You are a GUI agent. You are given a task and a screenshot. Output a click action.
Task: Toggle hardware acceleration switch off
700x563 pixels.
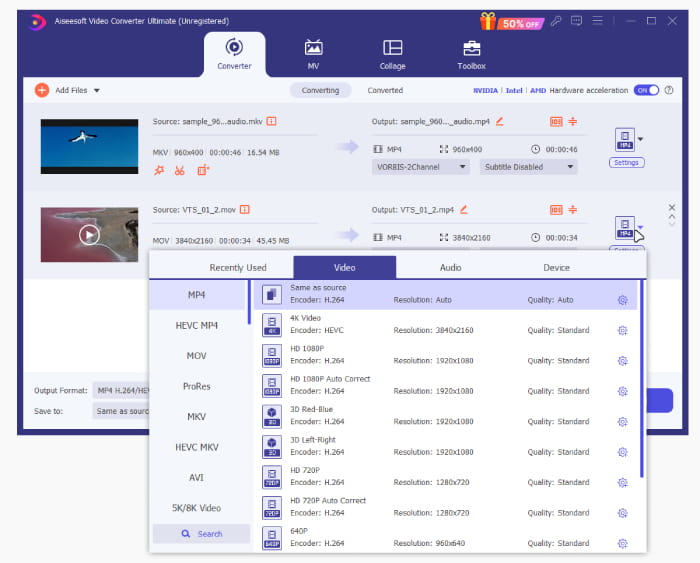(646, 90)
